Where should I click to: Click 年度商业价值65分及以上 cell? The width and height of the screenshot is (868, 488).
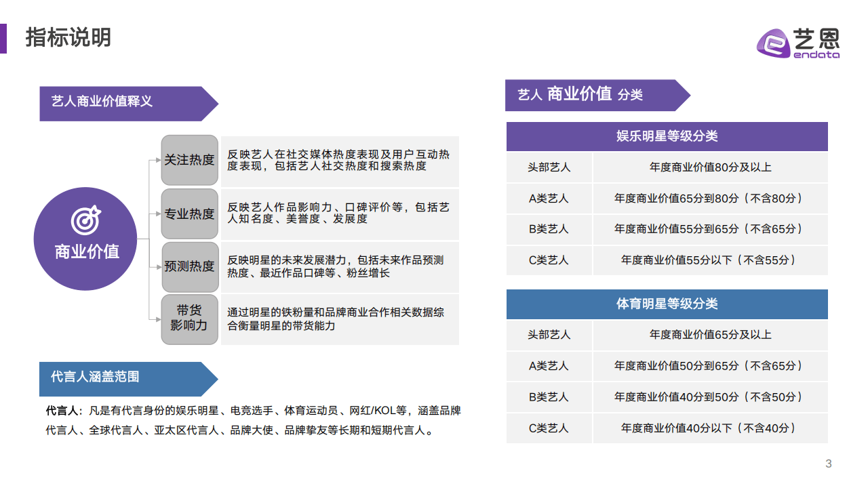[x=711, y=335]
